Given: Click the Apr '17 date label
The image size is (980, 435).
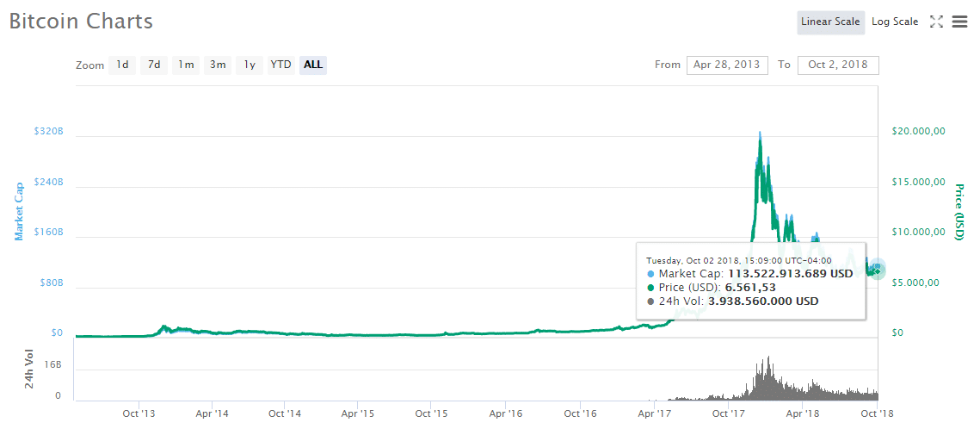Looking at the screenshot, I should pyautogui.click(x=654, y=413).
